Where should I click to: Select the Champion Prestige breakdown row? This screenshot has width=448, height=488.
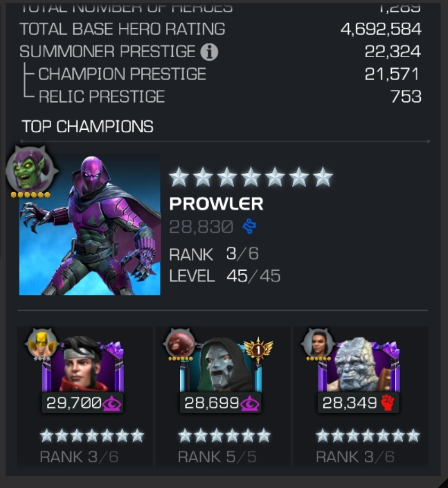[x=220, y=74]
